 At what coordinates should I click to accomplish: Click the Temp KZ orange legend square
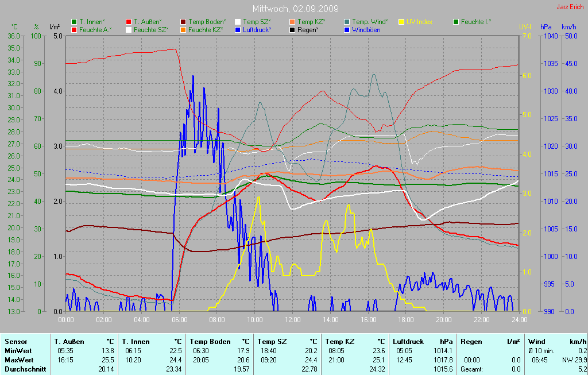point(292,22)
